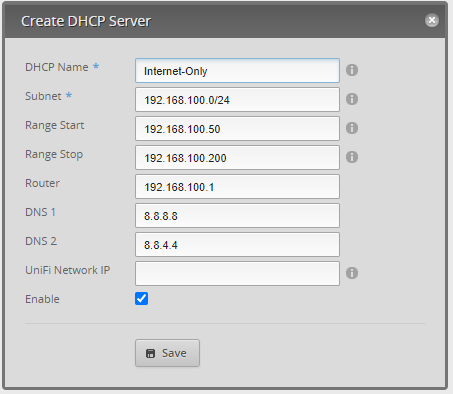Focus the DHCP Name field with Internet-Only

point(237,71)
